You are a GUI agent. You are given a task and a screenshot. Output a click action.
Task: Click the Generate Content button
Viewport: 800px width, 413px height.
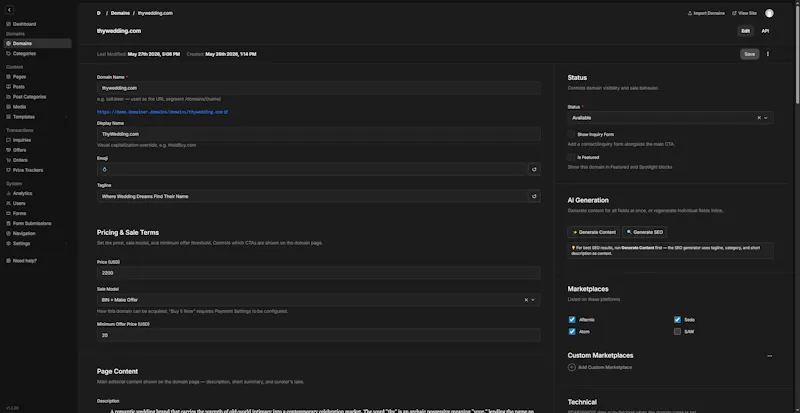coord(594,232)
